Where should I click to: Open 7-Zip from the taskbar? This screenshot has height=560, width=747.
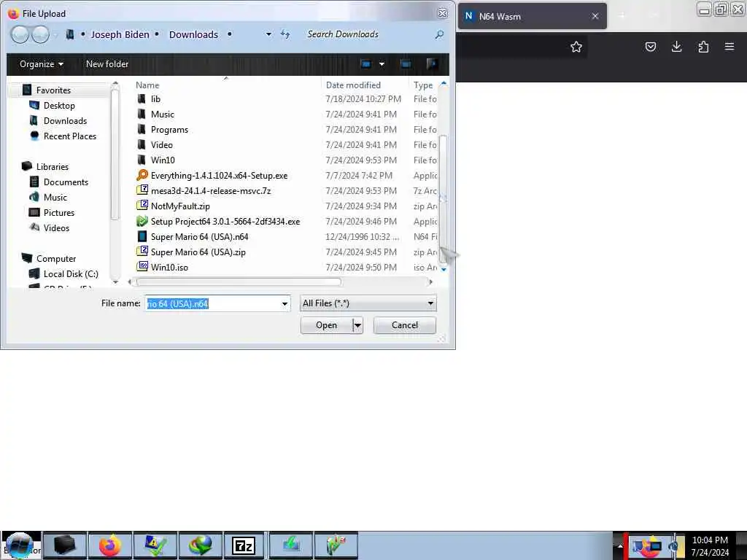pos(244,545)
